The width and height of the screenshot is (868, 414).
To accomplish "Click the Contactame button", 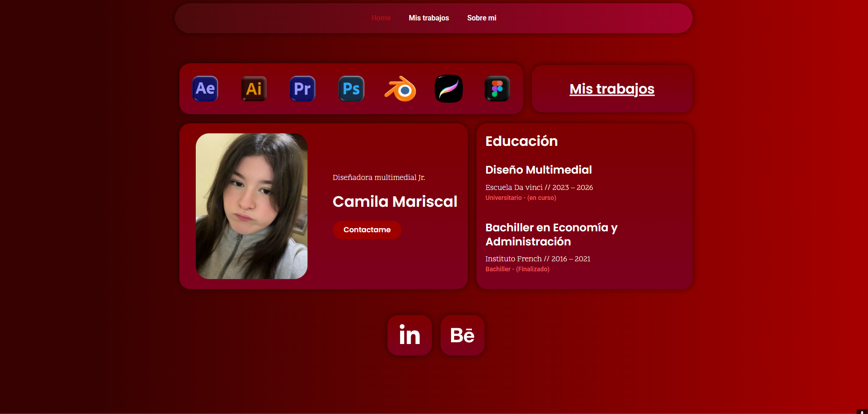I will [367, 230].
